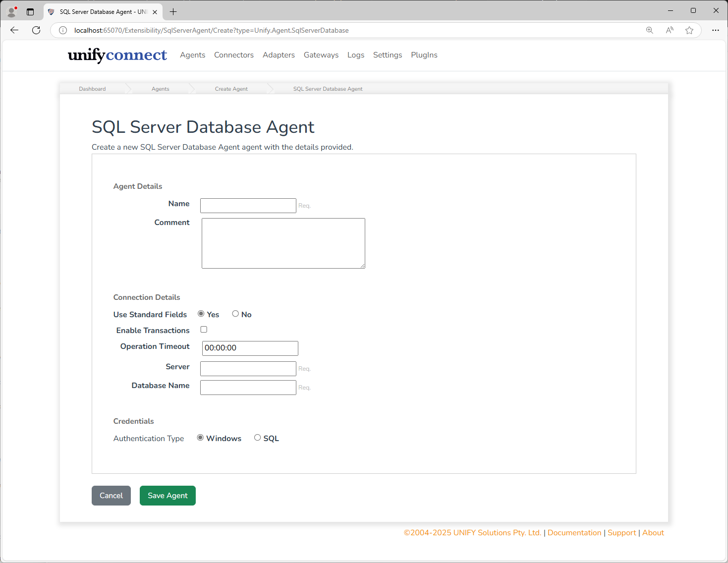Select the SQL Server Database Agent browser tab
This screenshot has height=563, width=728.
[x=103, y=12]
